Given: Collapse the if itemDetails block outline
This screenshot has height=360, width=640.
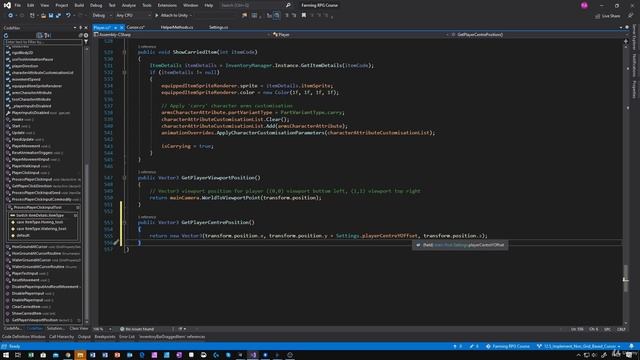Looking at the screenshot, I should click(x=124, y=72).
